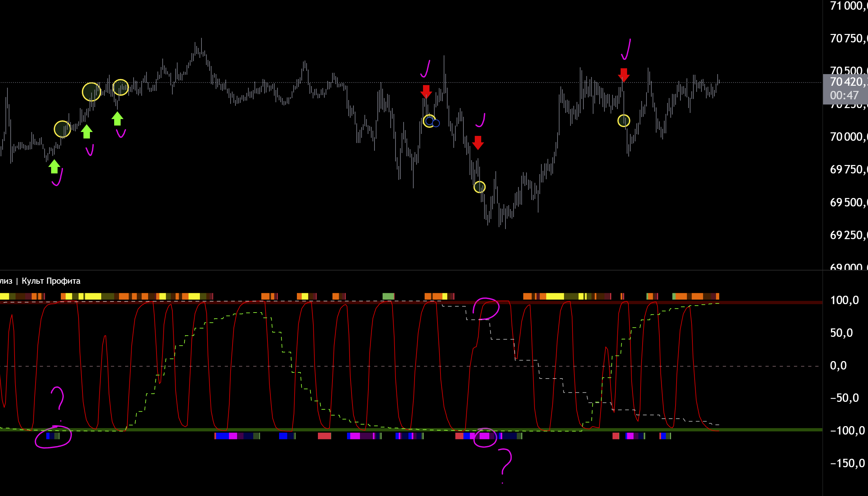
Task: Click the middle green up arrow
Action: (x=86, y=131)
